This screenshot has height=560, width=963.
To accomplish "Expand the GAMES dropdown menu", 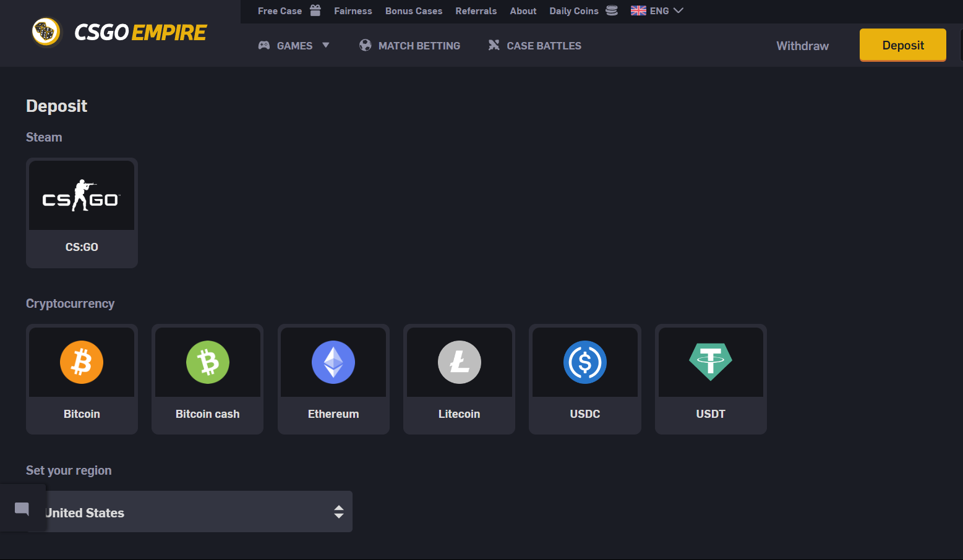I will 294,46.
